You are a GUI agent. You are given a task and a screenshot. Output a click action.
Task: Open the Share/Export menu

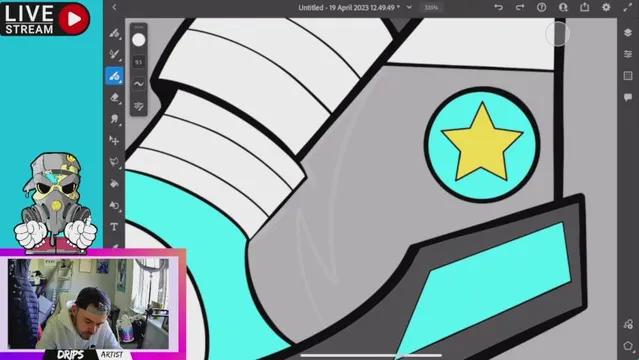pyautogui.click(x=585, y=7)
